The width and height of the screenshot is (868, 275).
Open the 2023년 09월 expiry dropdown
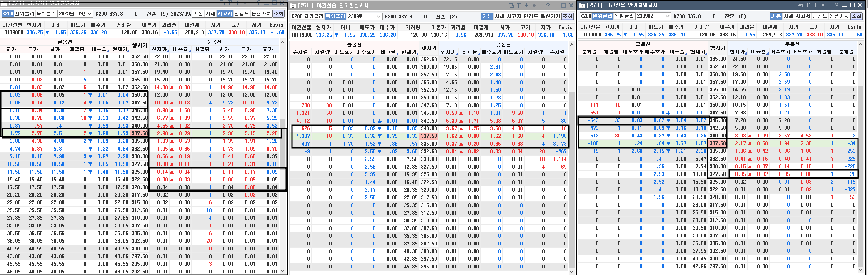point(90,14)
